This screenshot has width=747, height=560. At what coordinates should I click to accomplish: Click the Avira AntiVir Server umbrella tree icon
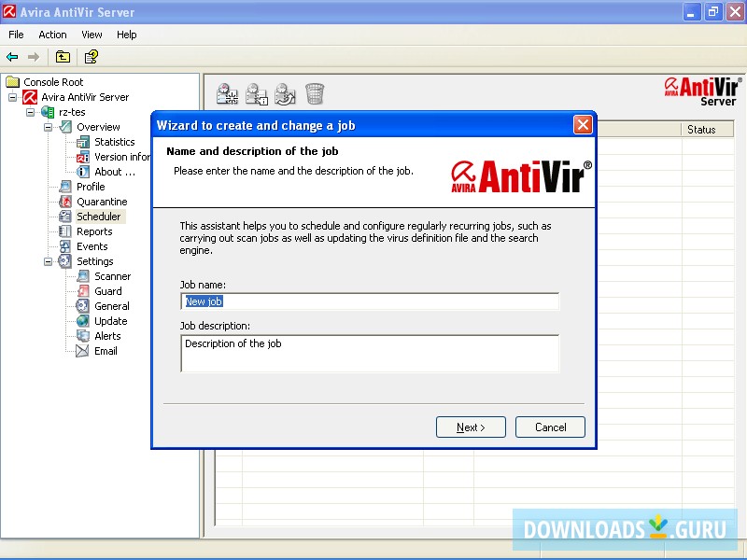pyautogui.click(x=30, y=97)
